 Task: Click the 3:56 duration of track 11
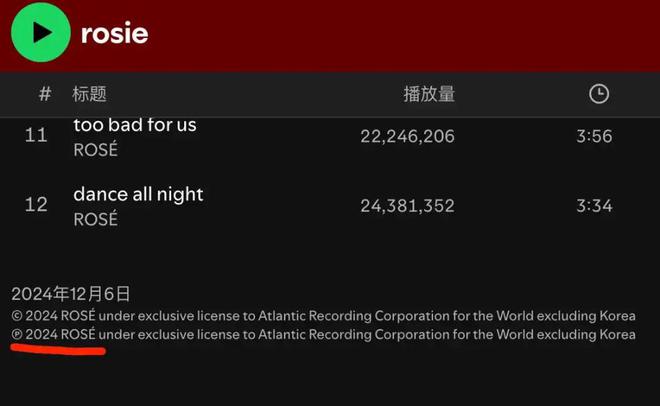coord(594,136)
